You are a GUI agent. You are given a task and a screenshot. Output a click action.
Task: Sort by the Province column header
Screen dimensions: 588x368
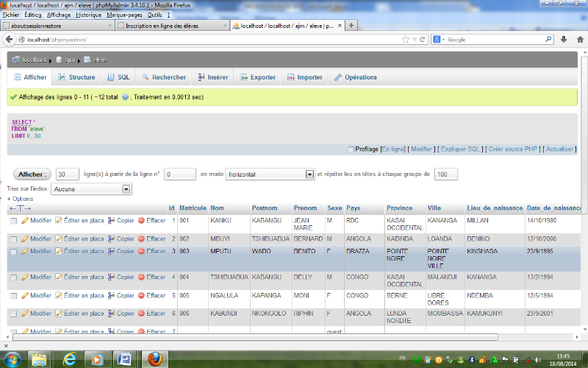point(399,208)
